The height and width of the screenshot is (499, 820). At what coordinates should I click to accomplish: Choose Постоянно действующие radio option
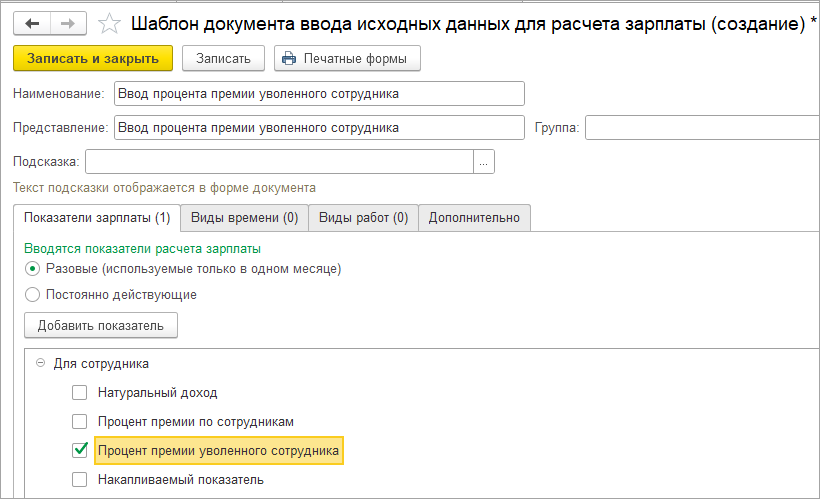pyautogui.click(x=33, y=295)
